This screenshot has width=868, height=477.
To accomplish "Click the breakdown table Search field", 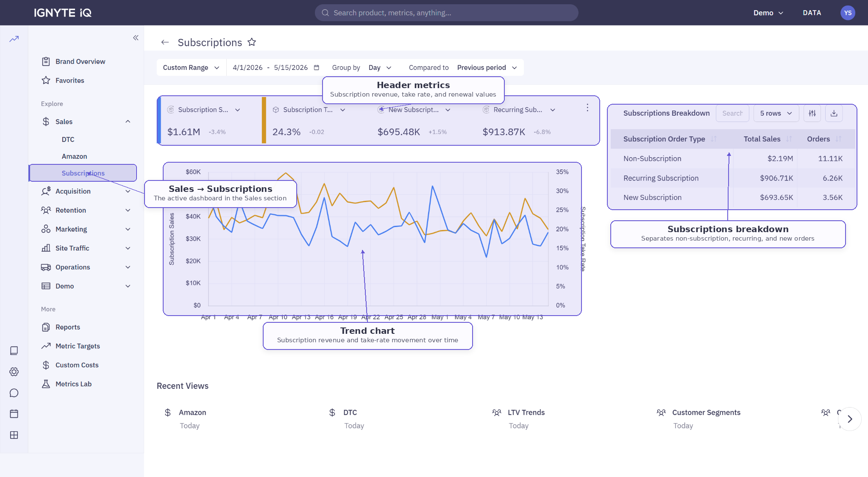I will tap(732, 113).
